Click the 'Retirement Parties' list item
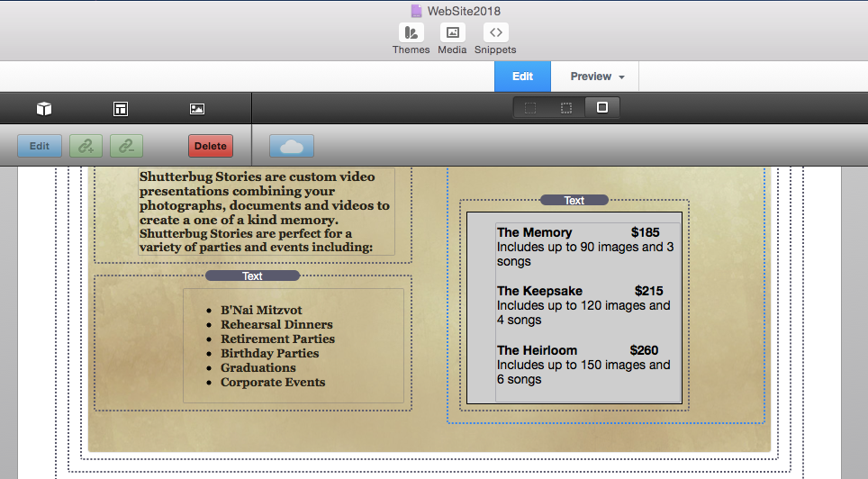The width and height of the screenshot is (868, 479). [278, 339]
